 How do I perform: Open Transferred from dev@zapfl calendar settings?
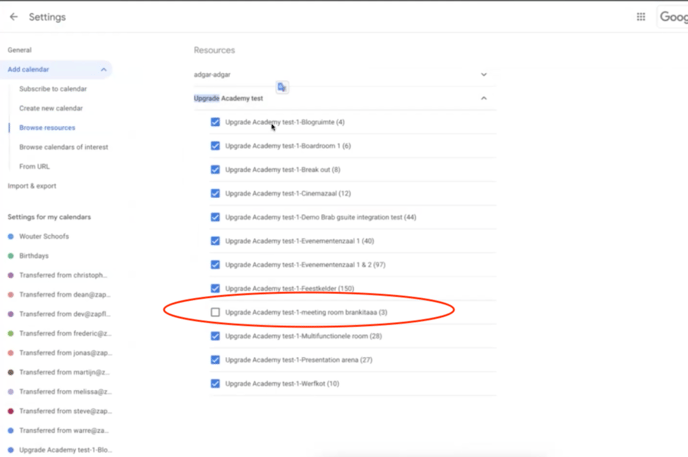pos(64,314)
